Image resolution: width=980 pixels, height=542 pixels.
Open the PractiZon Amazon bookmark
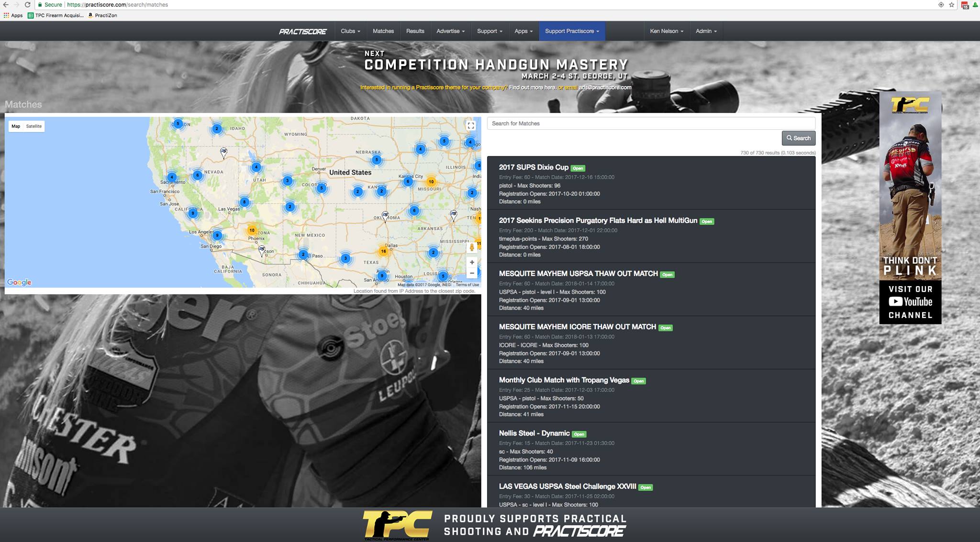point(102,15)
